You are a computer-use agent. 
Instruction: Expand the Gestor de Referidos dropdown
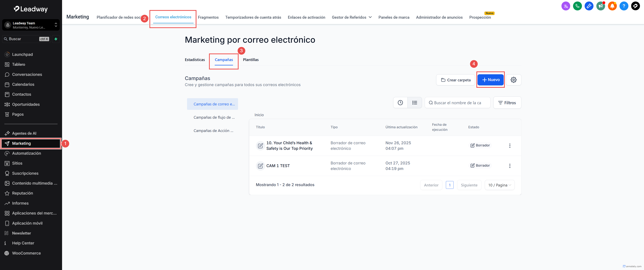click(x=351, y=17)
